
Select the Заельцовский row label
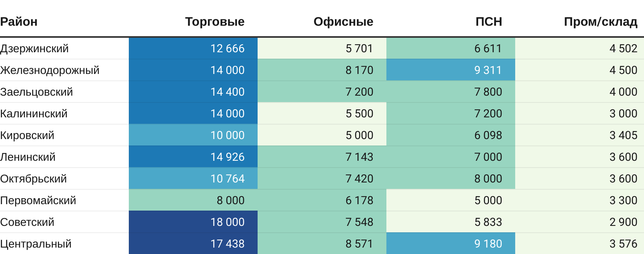click(x=37, y=92)
